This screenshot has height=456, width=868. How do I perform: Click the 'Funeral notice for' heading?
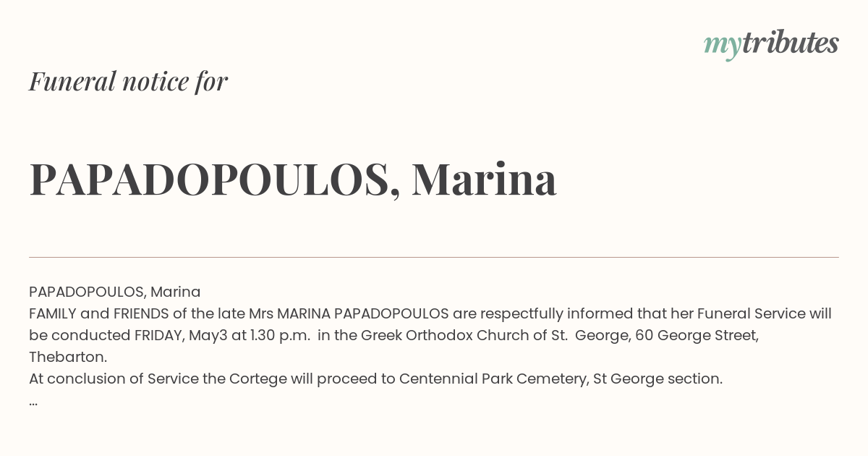[x=128, y=82]
